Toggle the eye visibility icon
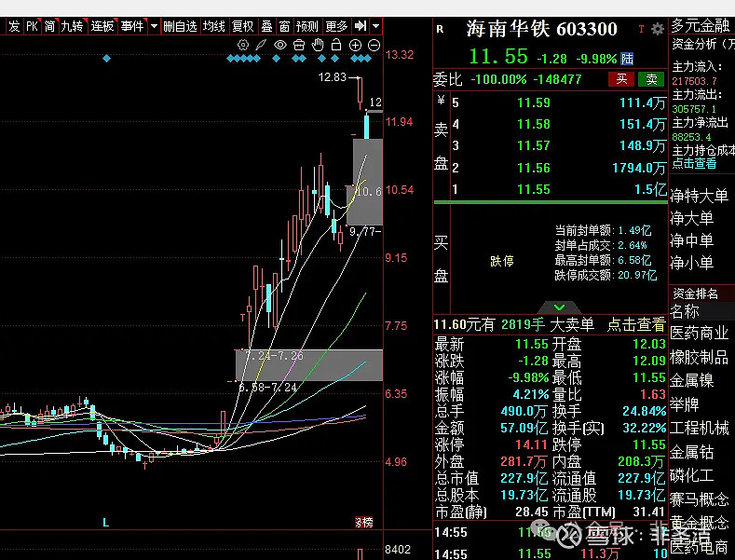The image size is (735, 560). click(x=279, y=45)
